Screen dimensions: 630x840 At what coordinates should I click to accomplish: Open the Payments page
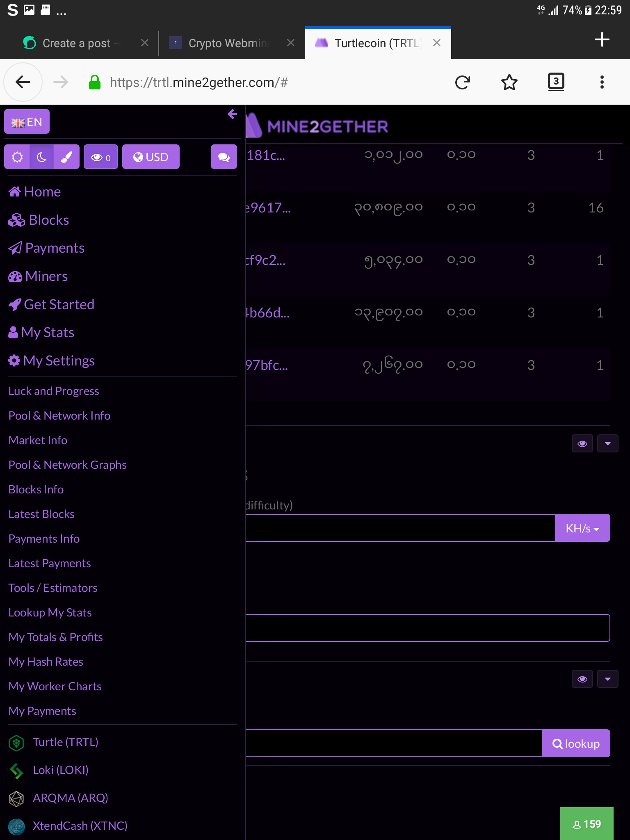[47, 248]
